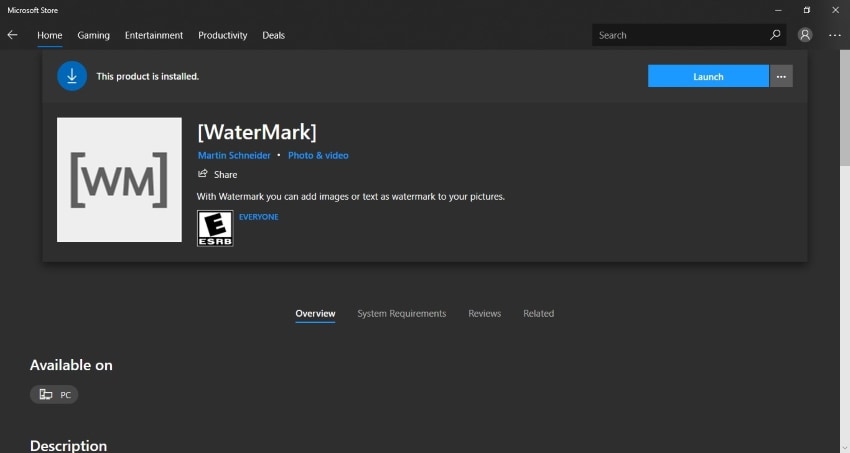Open publisher Martin Schneider link
The width and height of the screenshot is (850, 453).
[234, 156]
